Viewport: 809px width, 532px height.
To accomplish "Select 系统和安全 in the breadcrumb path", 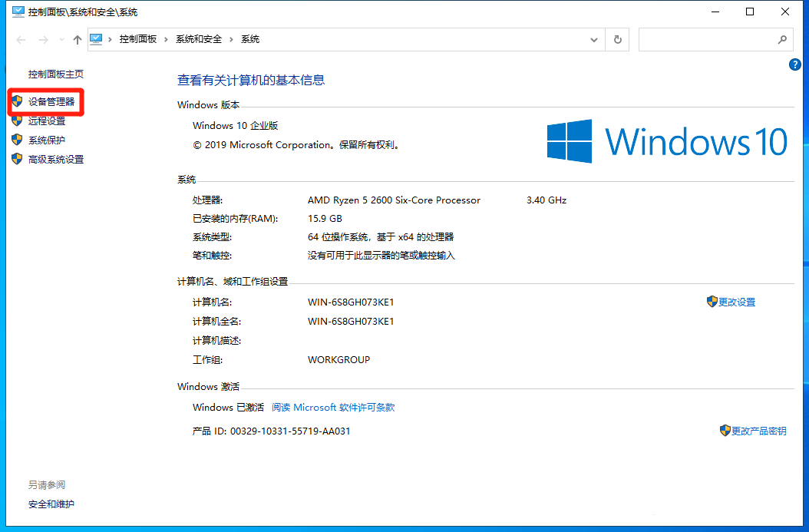I will coord(199,39).
